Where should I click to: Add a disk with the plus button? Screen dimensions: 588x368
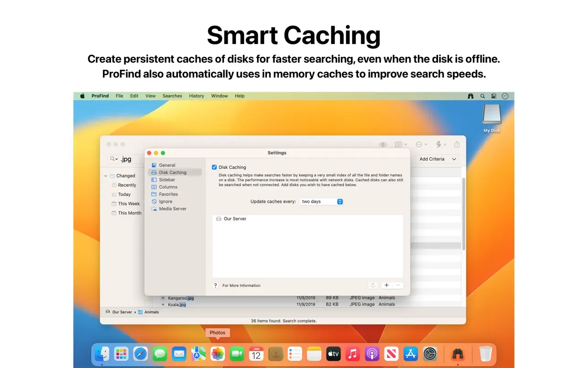386,285
